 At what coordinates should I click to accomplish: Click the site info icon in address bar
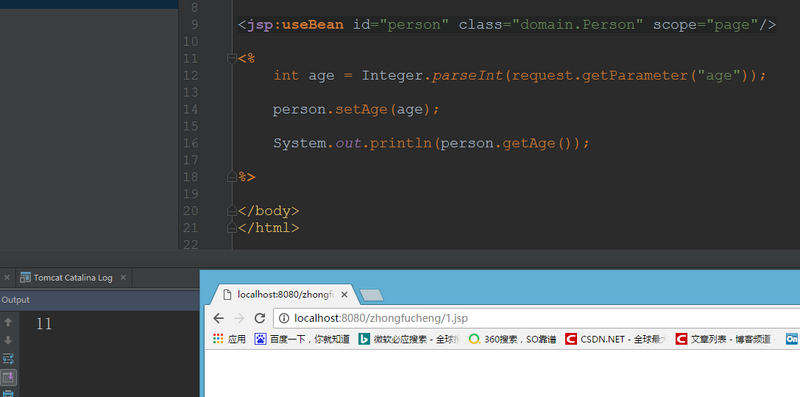pos(284,318)
